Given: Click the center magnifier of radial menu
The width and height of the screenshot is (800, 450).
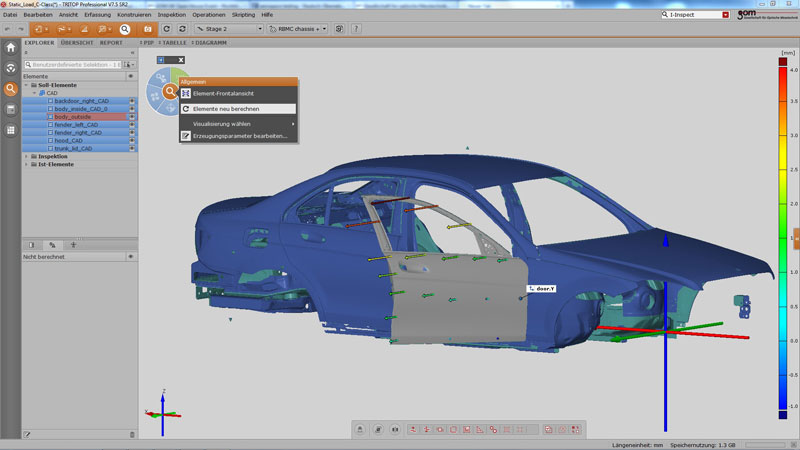Looking at the screenshot, I should pyautogui.click(x=171, y=92).
